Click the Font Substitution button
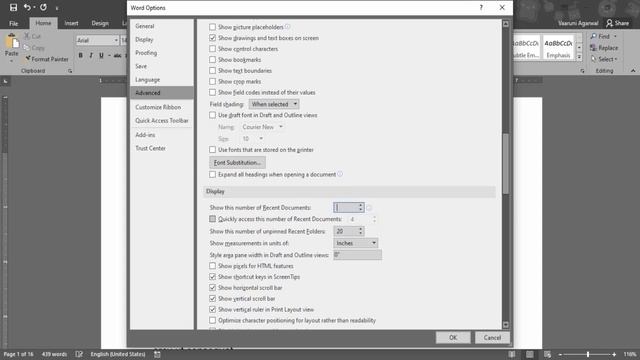 (x=237, y=163)
